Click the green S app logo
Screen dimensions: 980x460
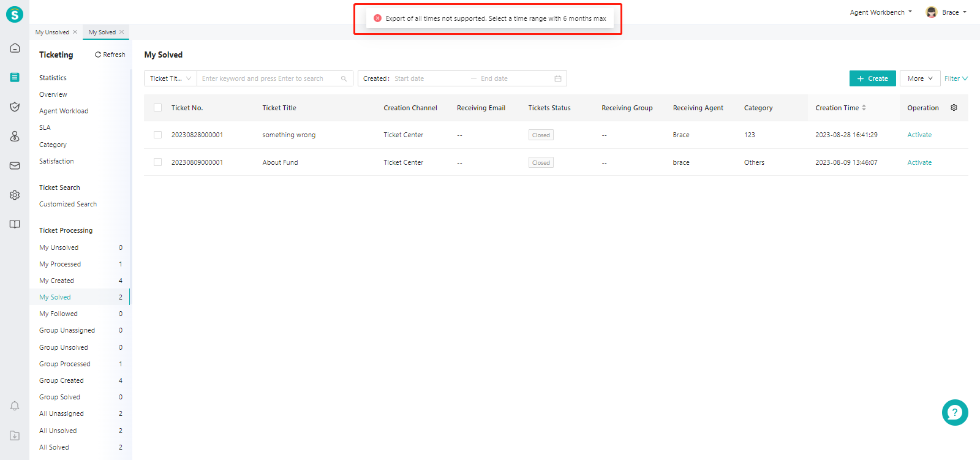pyautogui.click(x=15, y=14)
